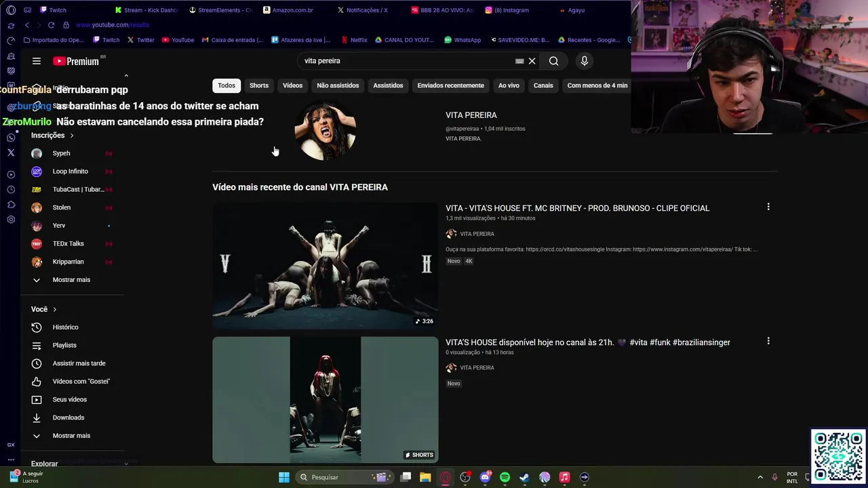868x488 pixels.
Task: Select Não assistidos filter chip
Action: 338,85
